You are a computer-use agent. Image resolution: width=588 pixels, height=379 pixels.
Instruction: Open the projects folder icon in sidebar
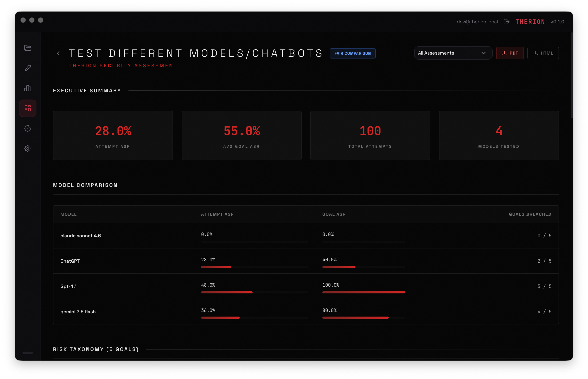(27, 48)
